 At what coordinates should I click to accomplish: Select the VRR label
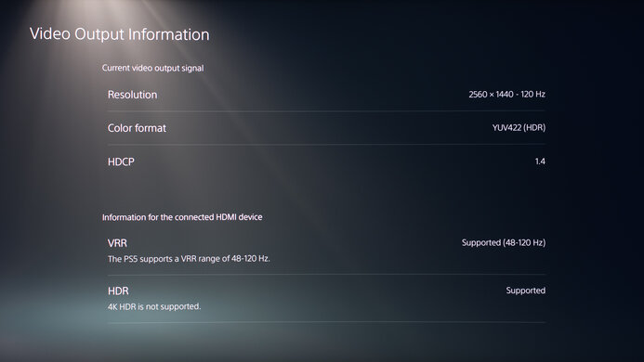(117, 243)
